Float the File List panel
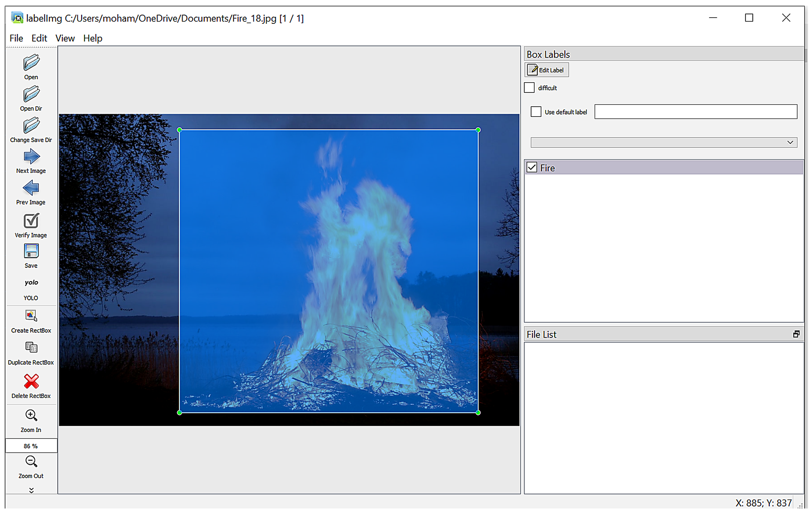This screenshot has width=812, height=514. [796, 334]
